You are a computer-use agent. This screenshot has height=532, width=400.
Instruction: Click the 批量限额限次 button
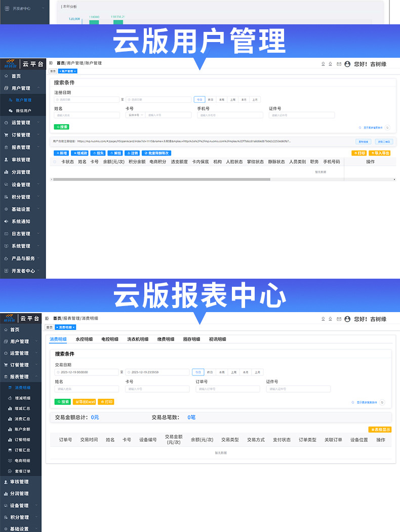pos(156,153)
